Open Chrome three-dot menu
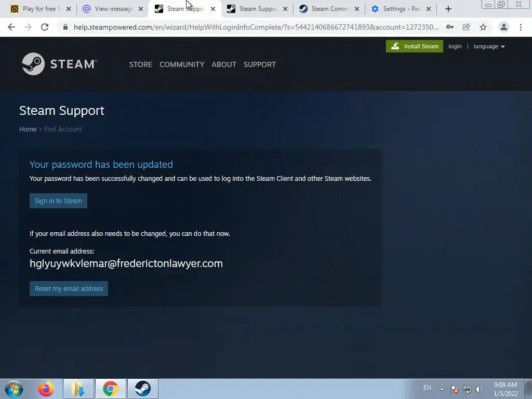 pyautogui.click(x=521, y=27)
